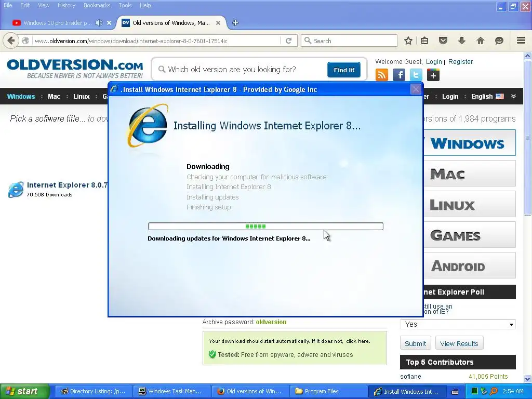Go to the Firefox home page icon
The image size is (532, 399).
480,41
